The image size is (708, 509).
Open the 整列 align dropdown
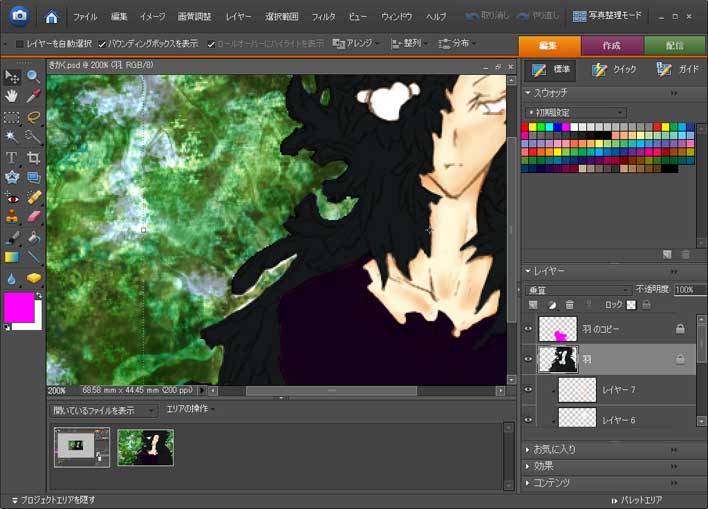[x=409, y=43]
